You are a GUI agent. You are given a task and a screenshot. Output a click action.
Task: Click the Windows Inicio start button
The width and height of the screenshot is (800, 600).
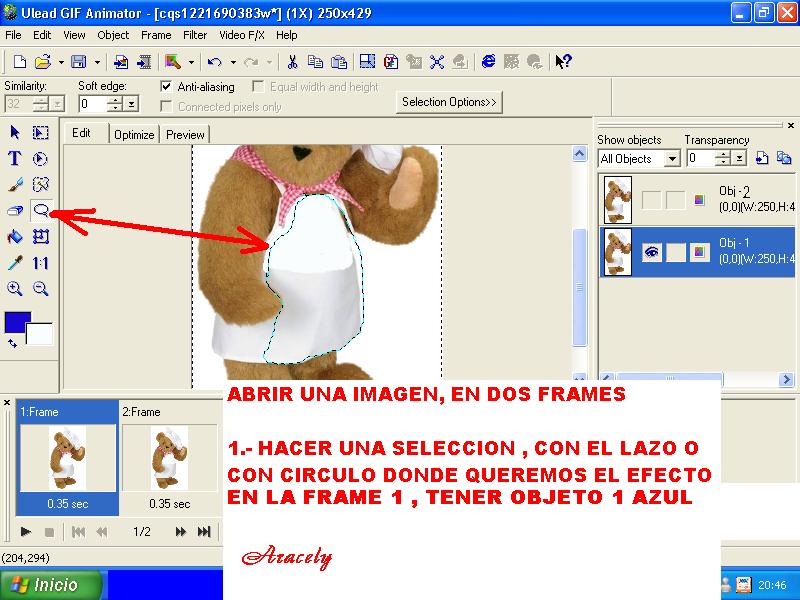(x=52, y=585)
